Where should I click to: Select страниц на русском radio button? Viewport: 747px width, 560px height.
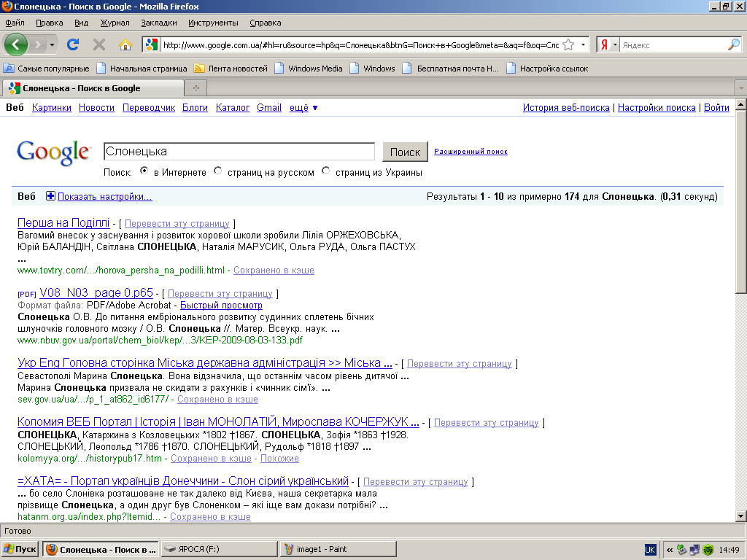coord(217,171)
